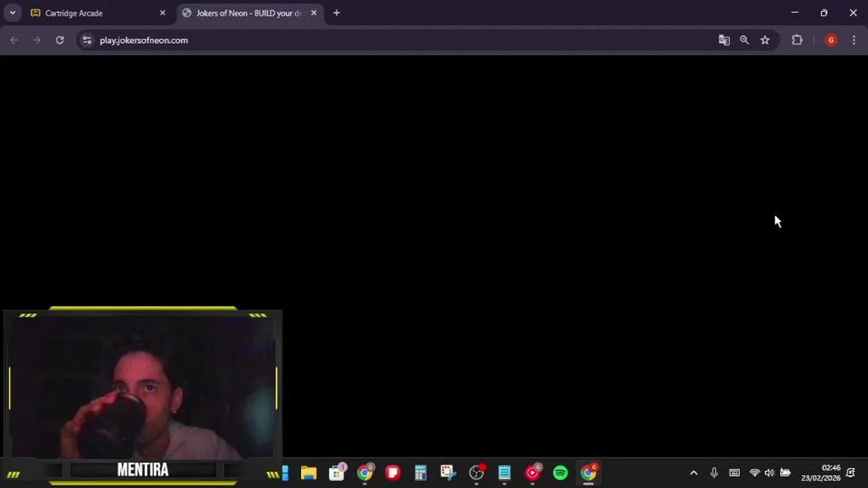Reload the current page

point(60,40)
